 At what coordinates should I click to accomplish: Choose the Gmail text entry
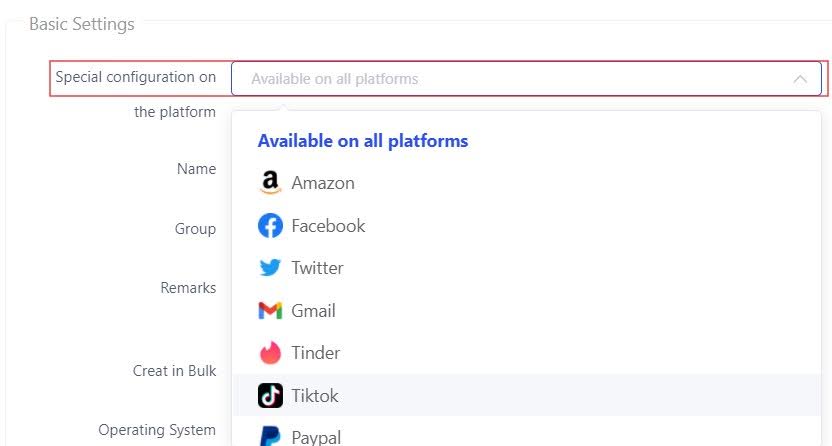pyautogui.click(x=313, y=311)
